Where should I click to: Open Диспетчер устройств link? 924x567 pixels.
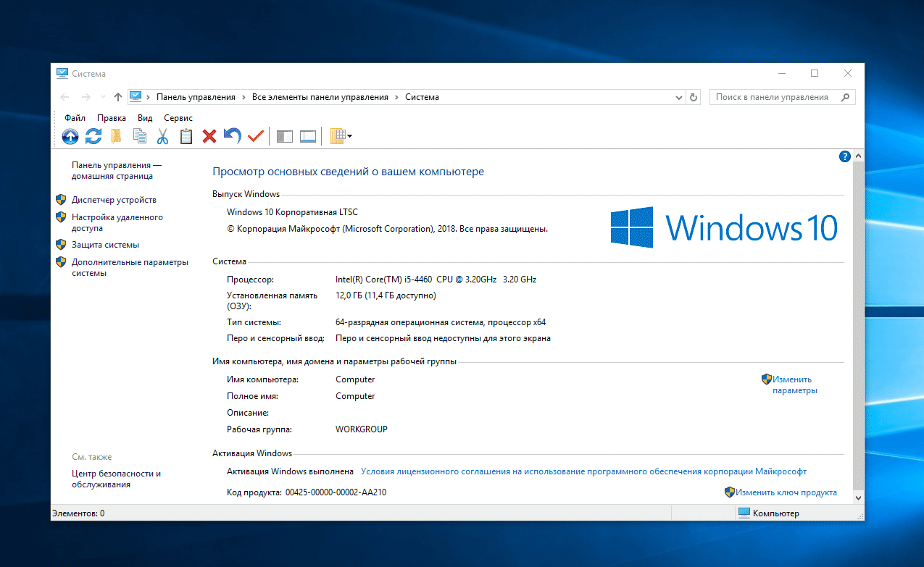tap(114, 200)
